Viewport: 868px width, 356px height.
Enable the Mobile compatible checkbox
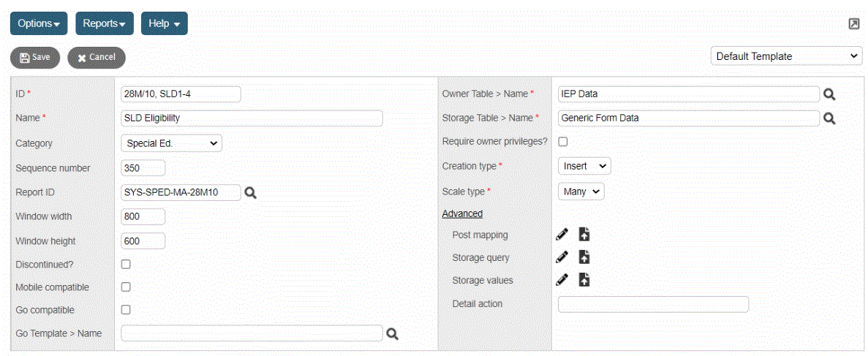coord(126,287)
